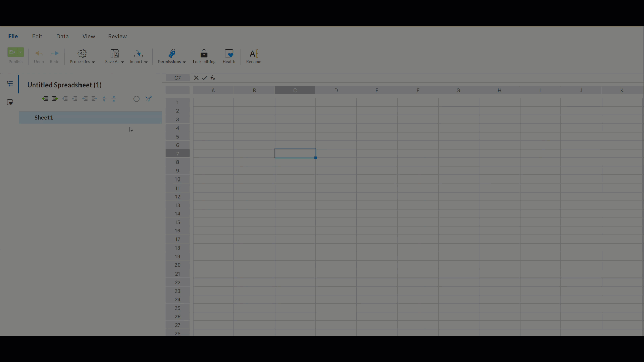Confirm cell entry with the checkmark

click(204, 78)
